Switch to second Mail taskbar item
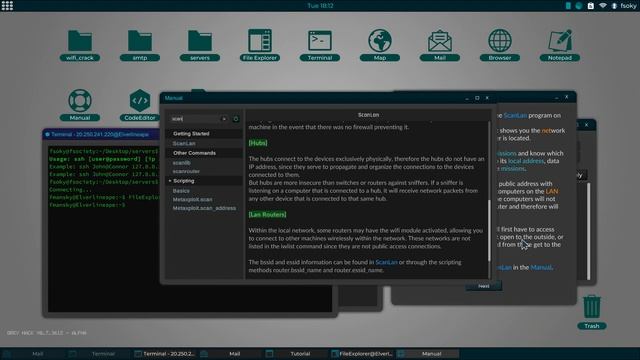This screenshot has height=360, width=640. coord(230,353)
